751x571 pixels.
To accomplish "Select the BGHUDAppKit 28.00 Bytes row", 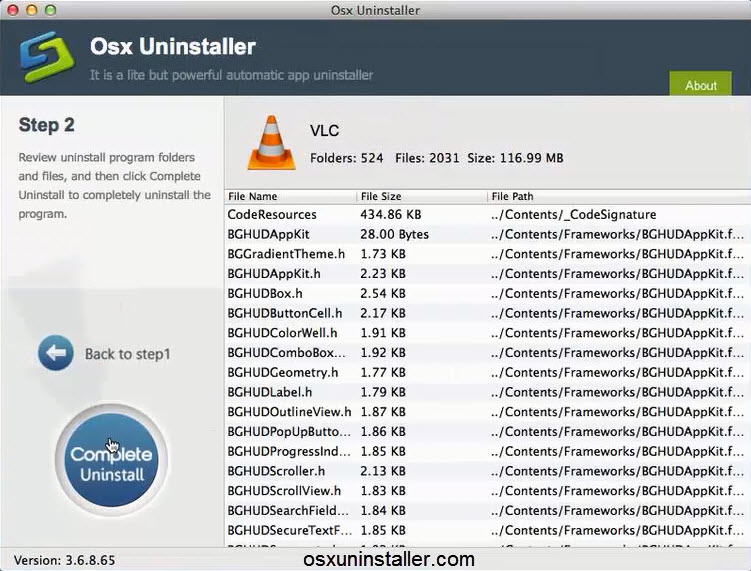I will (488, 234).
